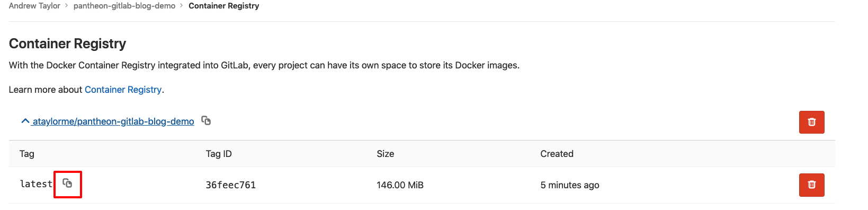Click the Docker Container Registry description text
The height and width of the screenshot is (210, 868).
click(264, 65)
